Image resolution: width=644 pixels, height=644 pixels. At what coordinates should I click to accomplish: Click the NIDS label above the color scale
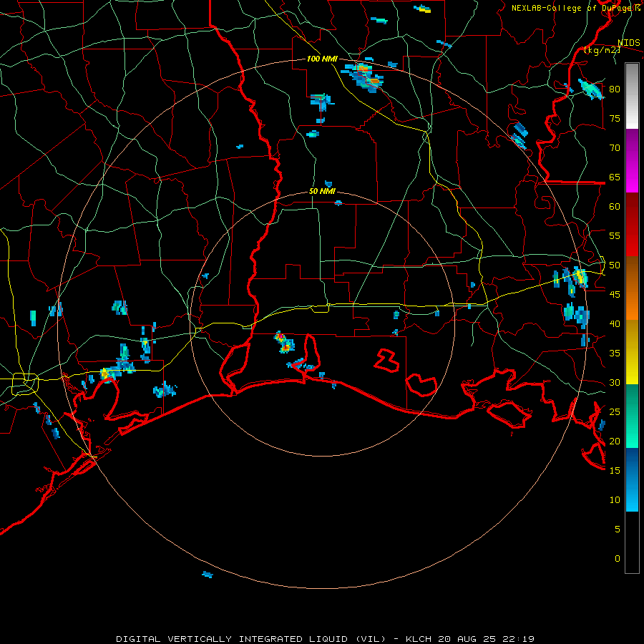[x=629, y=43]
